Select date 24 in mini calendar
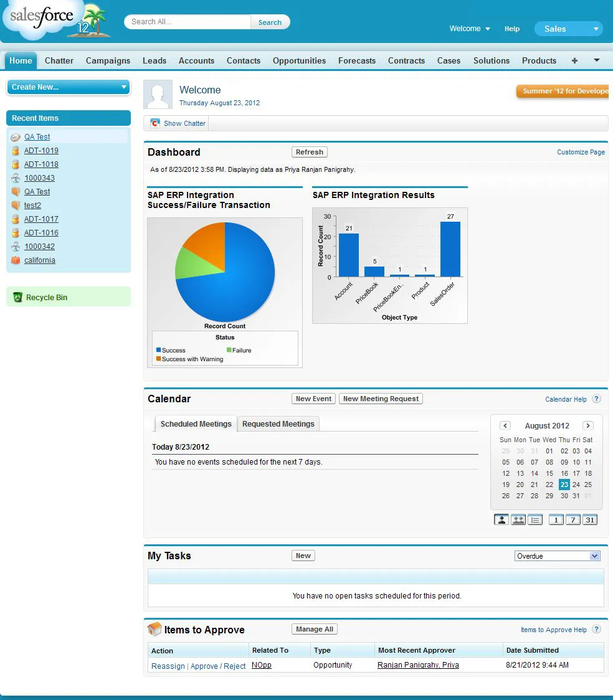Screen dimensions: 613x700 [576, 485]
